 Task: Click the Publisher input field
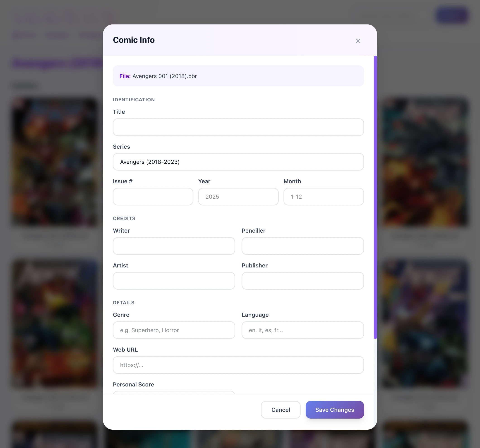pos(302,281)
